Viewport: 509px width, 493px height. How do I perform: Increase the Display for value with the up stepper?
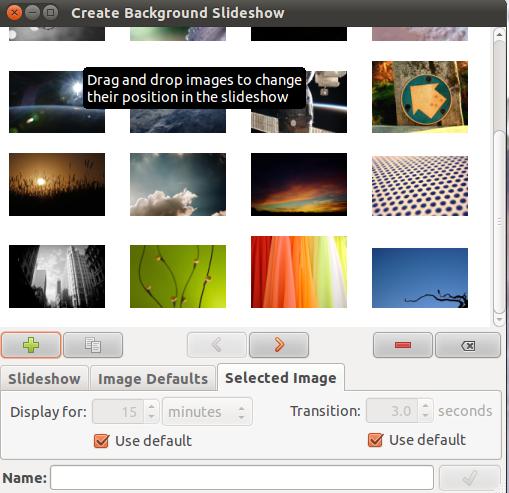pyautogui.click(x=151, y=407)
